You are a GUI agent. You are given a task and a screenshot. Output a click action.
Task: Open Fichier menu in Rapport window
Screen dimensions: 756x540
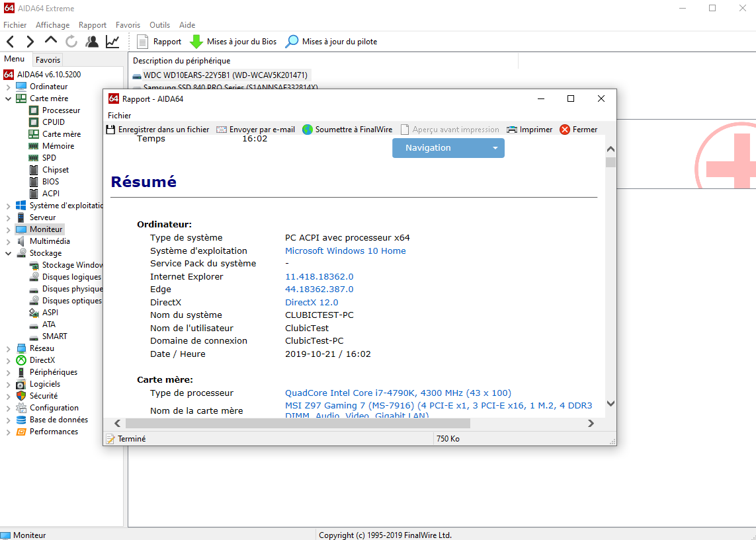pos(120,116)
